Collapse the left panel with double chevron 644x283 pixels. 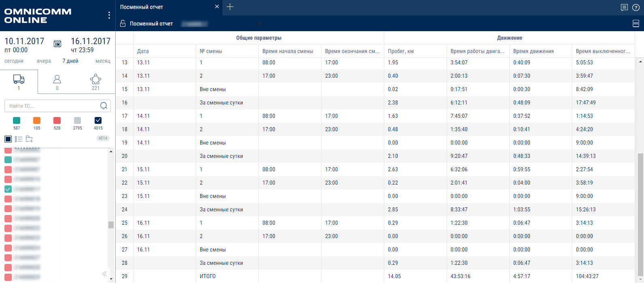pyautogui.click(x=104, y=274)
